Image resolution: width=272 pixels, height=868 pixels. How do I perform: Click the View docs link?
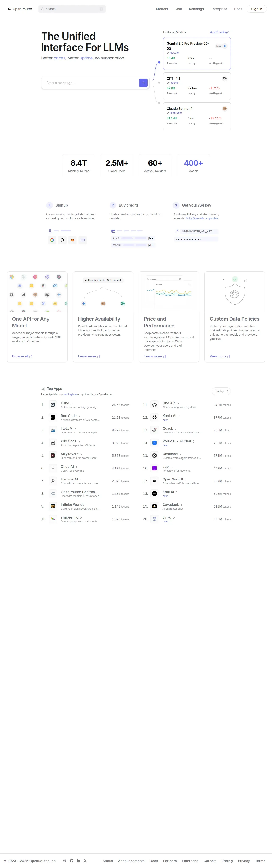tap(220, 356)
